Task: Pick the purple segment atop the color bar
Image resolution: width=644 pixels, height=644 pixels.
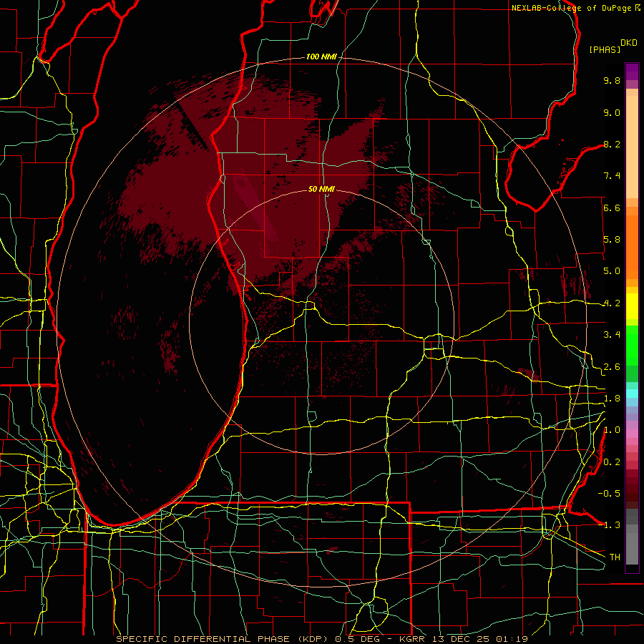Action: pyautogui.click(x=632, y=72)
